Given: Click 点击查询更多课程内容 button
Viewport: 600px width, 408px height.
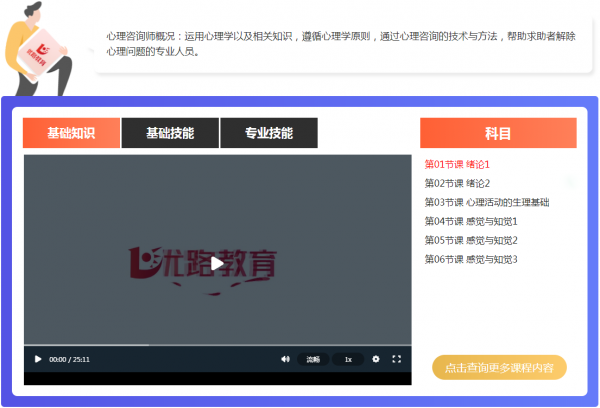Looking at the screenshot, I should pos(499,368).
